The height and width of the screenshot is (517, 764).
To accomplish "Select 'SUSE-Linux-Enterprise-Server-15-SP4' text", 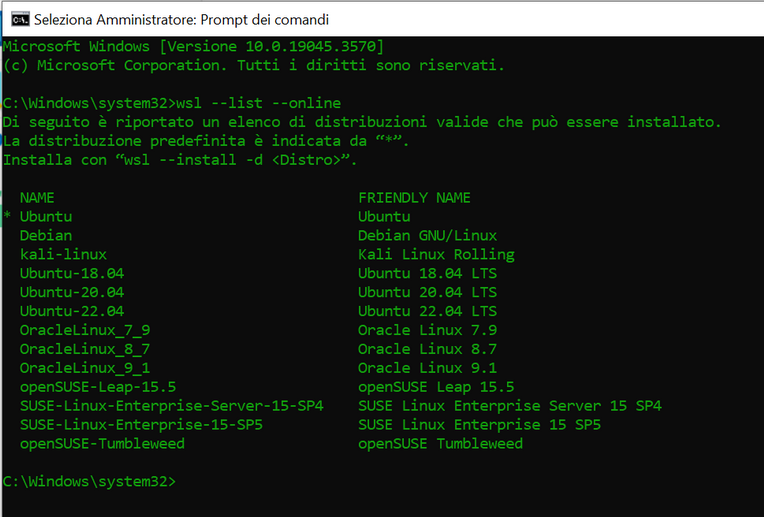I will click(172, 406).
